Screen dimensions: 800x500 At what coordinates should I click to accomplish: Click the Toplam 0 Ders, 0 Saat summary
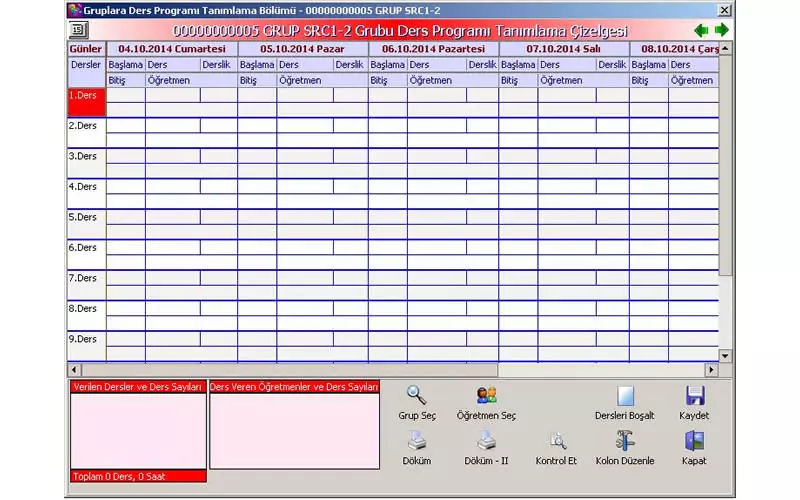pyautogui.click(x=138, y=476)
